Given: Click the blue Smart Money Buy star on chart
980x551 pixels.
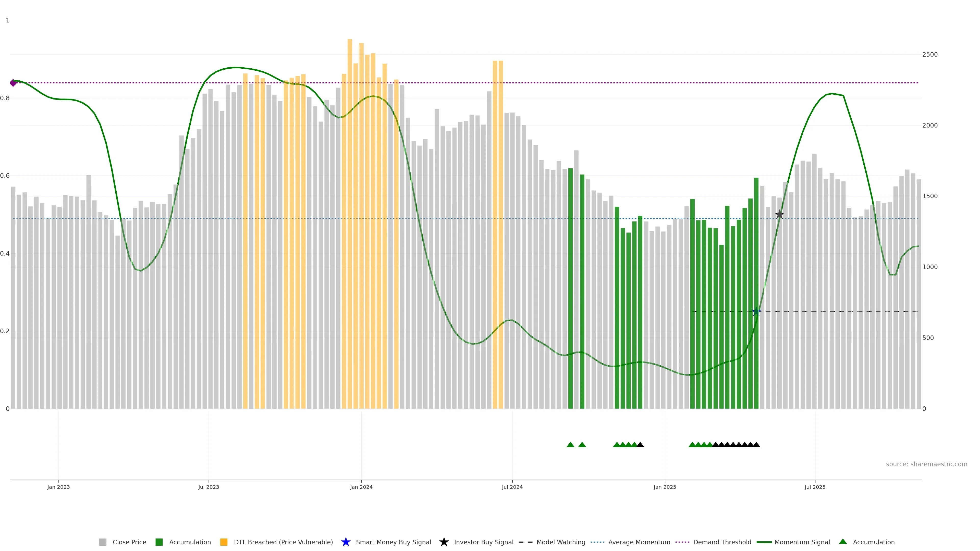Looking at the screenshot, I should tap(756, 311).
